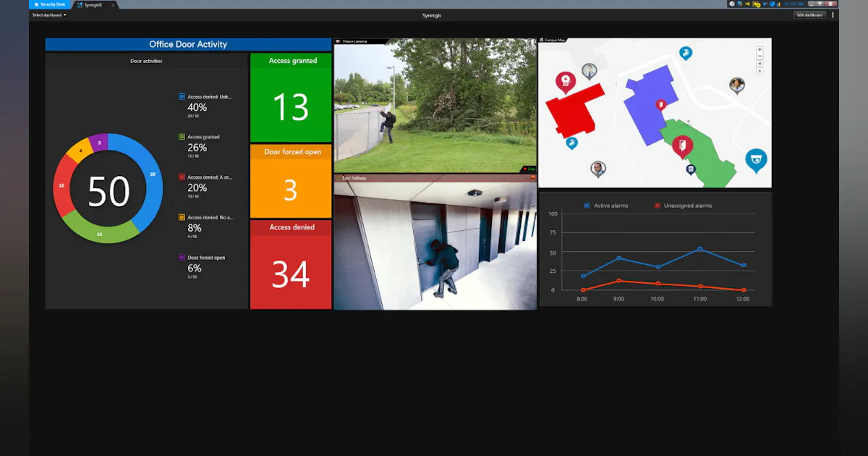Click yellow donut segment labeled 4

coord(80,151)
